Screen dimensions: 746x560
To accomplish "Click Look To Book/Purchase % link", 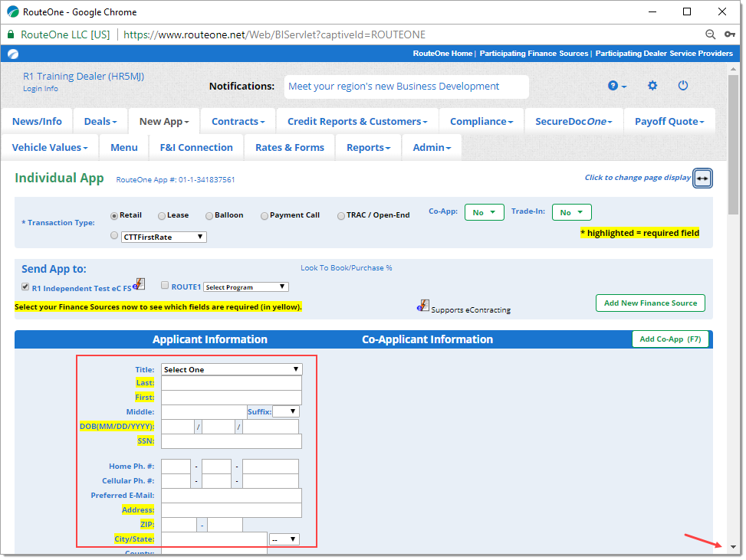I will [x=347, y=268].
